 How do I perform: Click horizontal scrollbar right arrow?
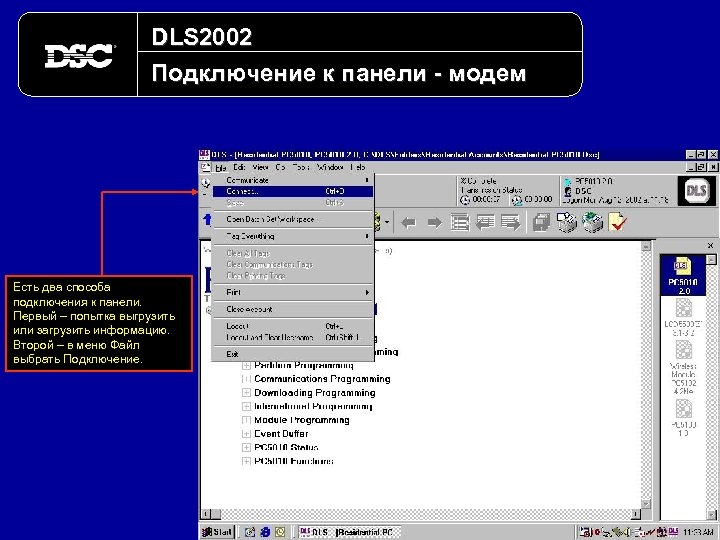pyautogui.click(x=636, y=514)
